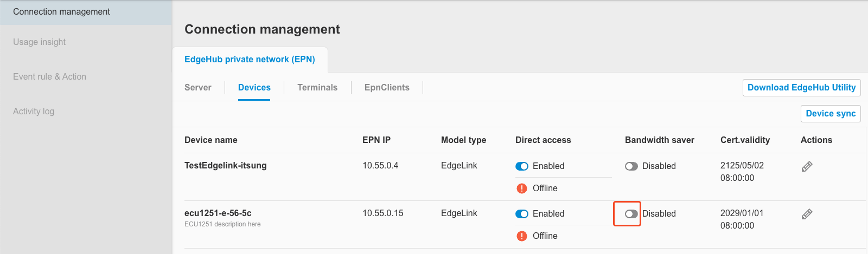
Task: Go to Usage insight in sidebar
Action: pyautogui.click(x=39, y=42)
